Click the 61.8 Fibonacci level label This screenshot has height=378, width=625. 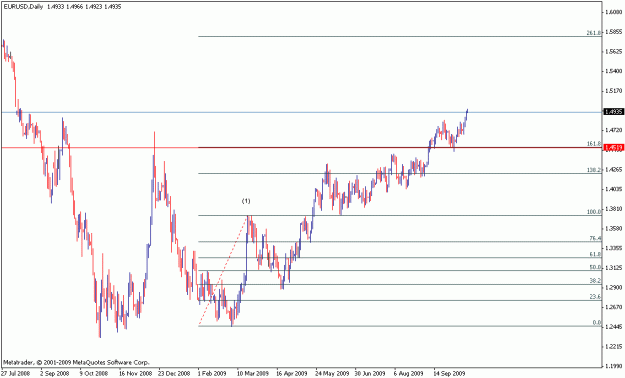point(595,254)
